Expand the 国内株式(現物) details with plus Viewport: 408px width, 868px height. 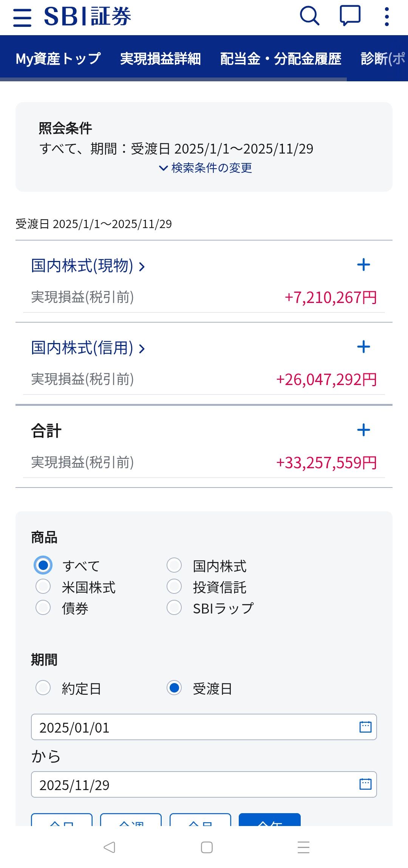click(363, 265)
